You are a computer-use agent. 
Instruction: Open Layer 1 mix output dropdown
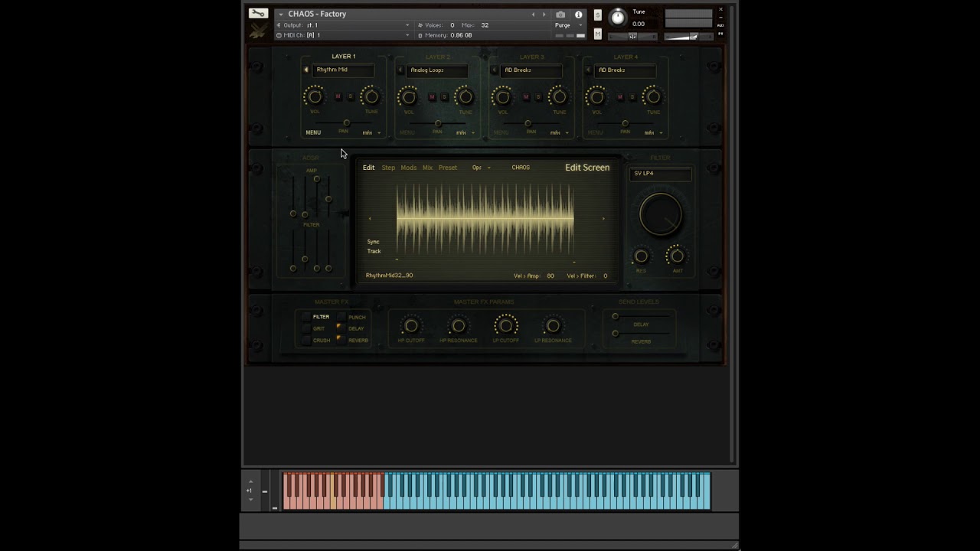[x=371, y=132]
